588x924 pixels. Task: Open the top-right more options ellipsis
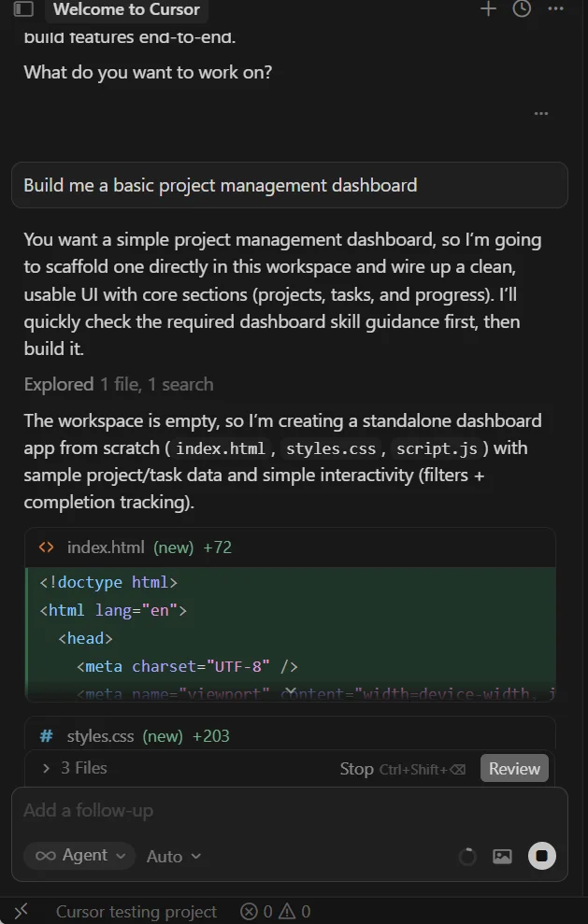tap(555, 8)
